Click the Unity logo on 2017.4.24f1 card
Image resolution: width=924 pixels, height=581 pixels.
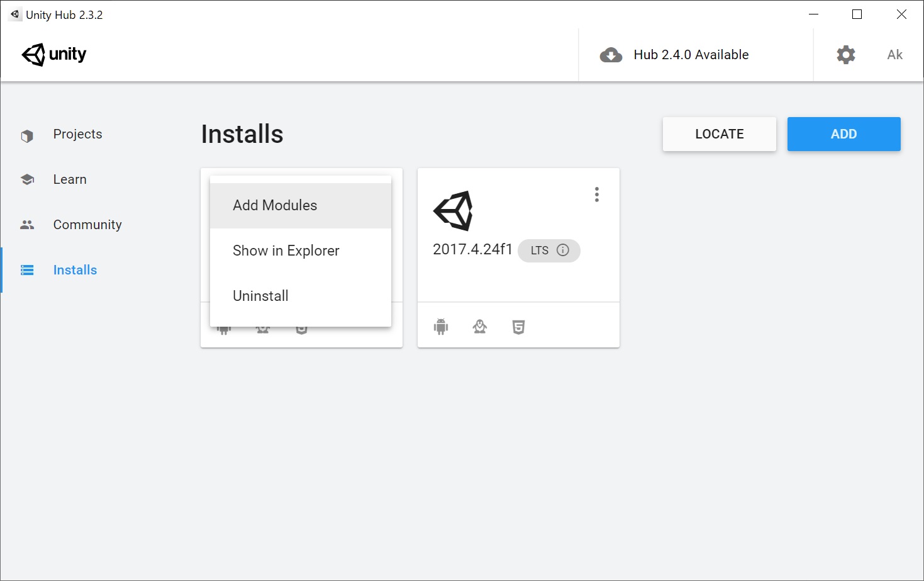click(x=453, y=211)
